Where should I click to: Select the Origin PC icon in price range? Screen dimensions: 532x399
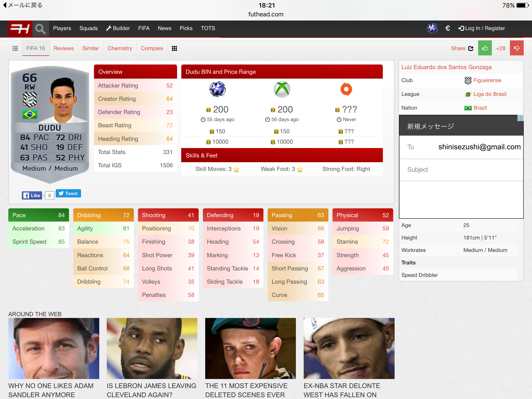tap(346, 89)
